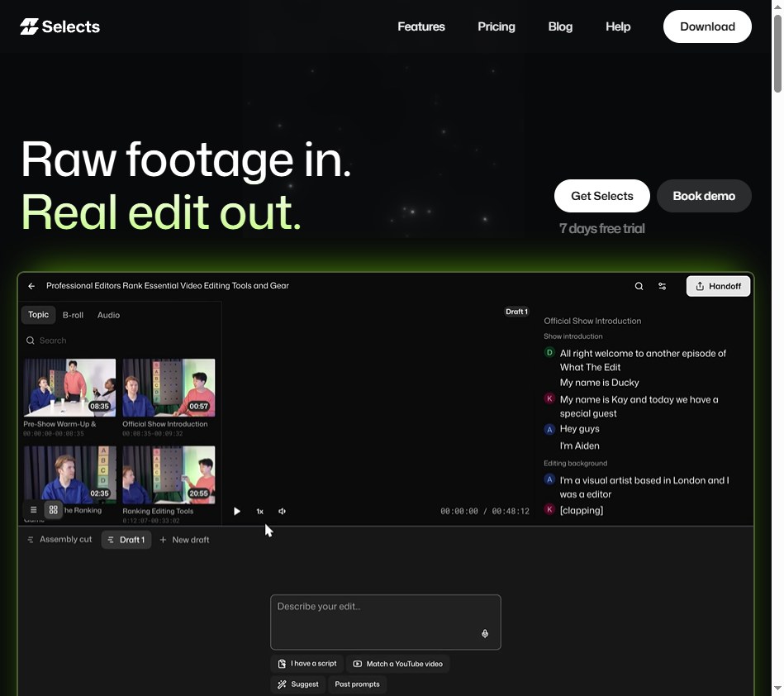The height and width of the screenshot is (696, 784).
Task: Create a New draft
Action: tap(184, 540)
